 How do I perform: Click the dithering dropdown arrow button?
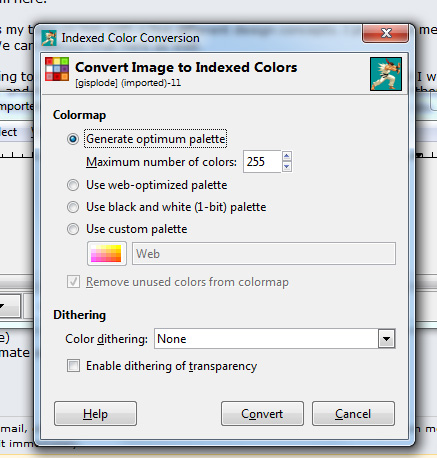click(387, 339)
